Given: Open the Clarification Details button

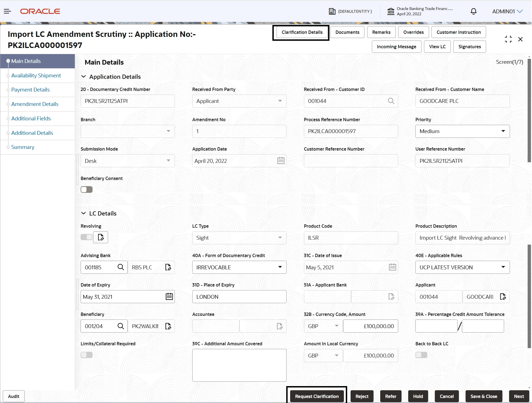Looking at the screenshot, I should (302, 32).
